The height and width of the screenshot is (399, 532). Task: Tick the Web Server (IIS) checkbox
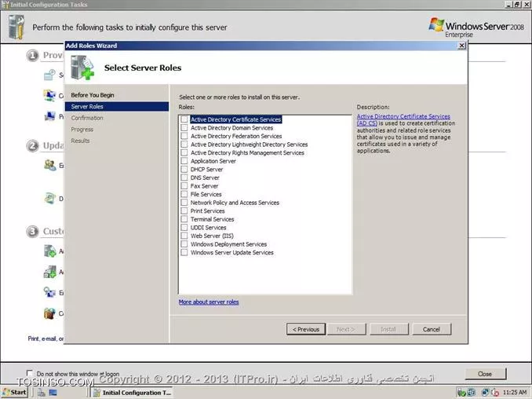[184, 236]
